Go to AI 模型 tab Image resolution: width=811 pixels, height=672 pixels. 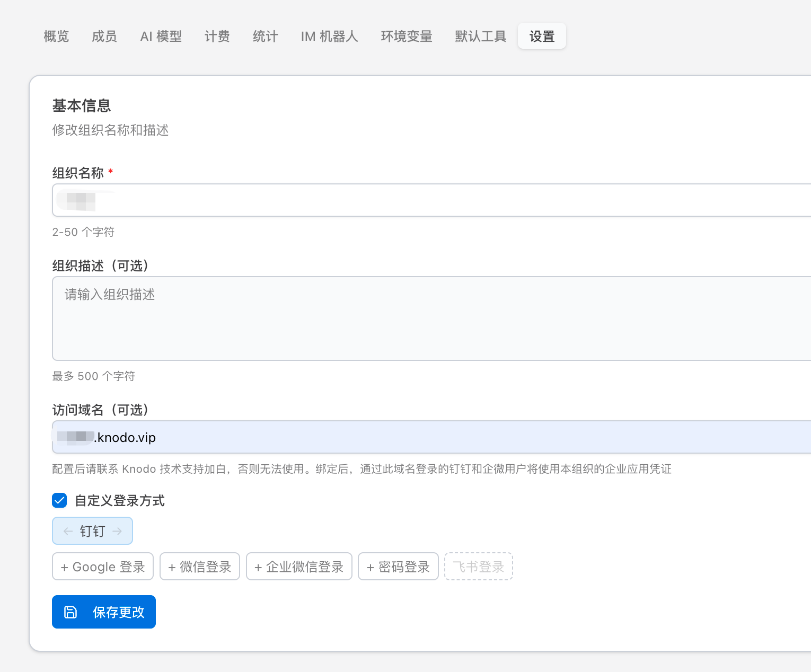161,36
